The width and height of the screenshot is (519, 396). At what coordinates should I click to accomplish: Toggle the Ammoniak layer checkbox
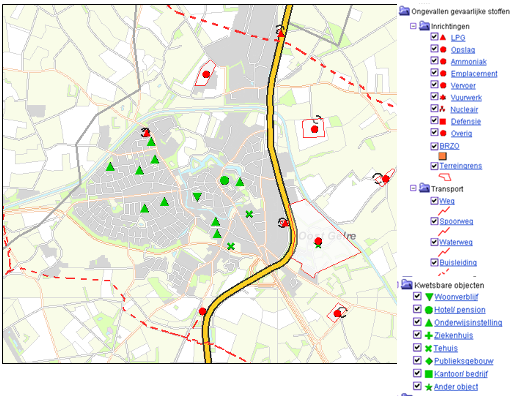coord(434,61)
